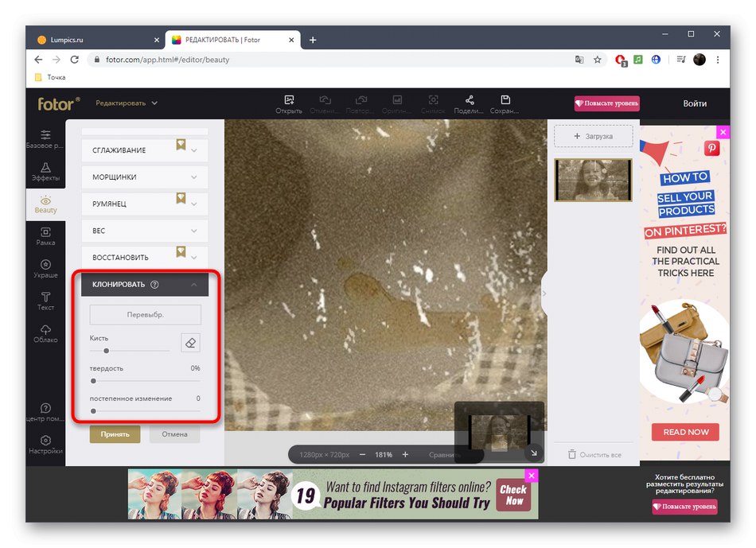Image resolution: width=756 pixels, height=548 pixels.
Task: Expand the Румянец section
Action: (145, 204)
